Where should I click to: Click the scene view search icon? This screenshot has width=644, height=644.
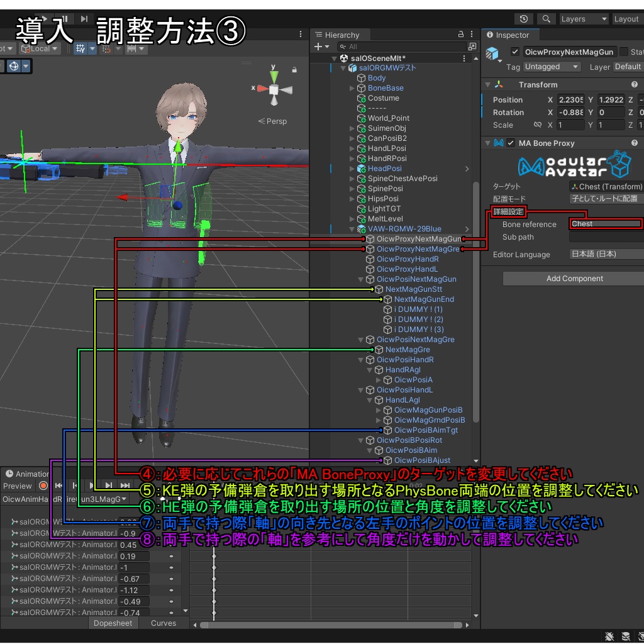click(547, 18)
